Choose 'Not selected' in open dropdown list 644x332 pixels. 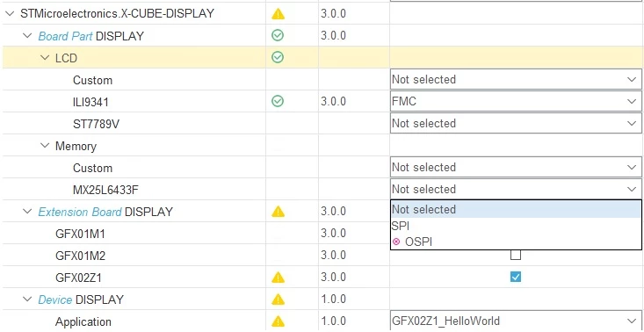[x=516, y=209]
